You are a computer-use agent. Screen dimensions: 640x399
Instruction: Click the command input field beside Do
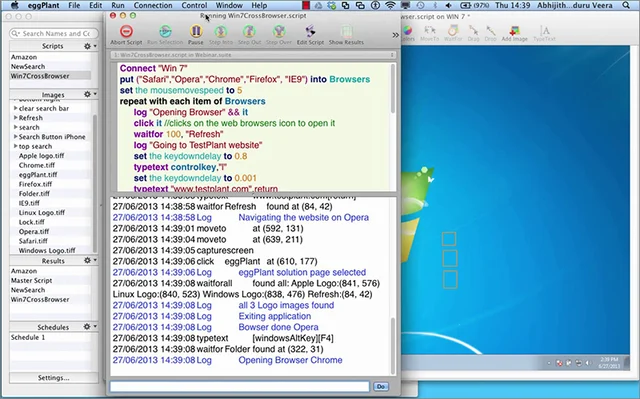[x=239, y=386]
